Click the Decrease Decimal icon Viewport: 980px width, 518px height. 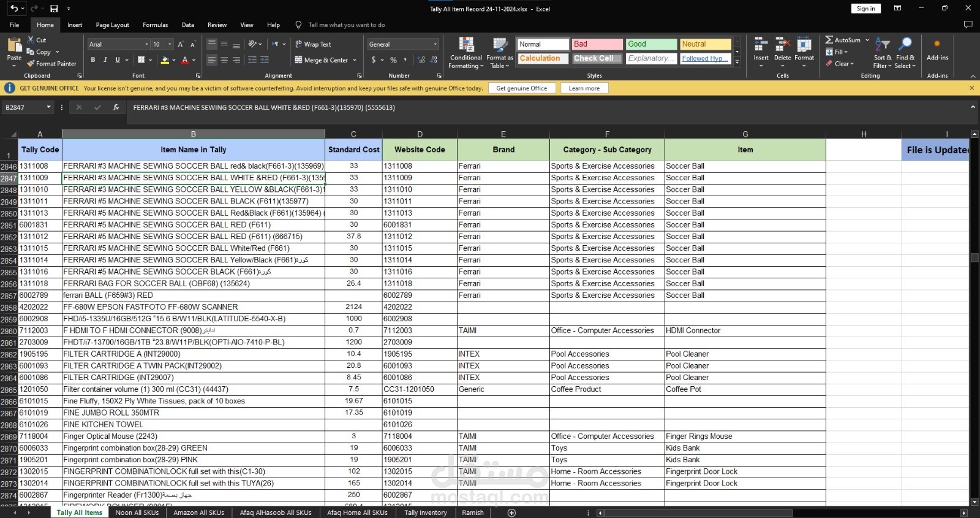point(434,60)
